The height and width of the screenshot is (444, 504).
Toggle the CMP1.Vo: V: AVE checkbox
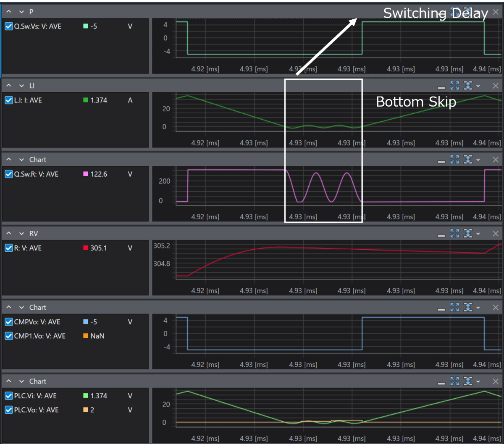click(9, 336)
